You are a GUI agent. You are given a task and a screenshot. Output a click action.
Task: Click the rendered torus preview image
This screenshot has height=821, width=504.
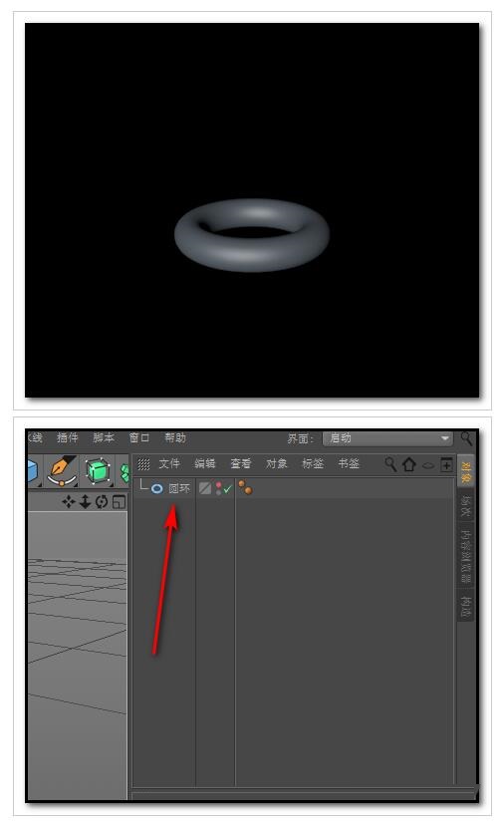252,210
